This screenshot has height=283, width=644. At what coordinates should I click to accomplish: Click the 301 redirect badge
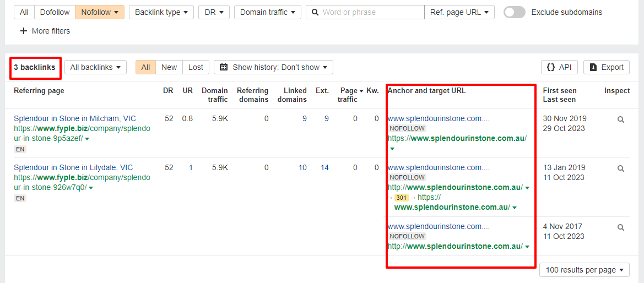(x=401, y=198)
